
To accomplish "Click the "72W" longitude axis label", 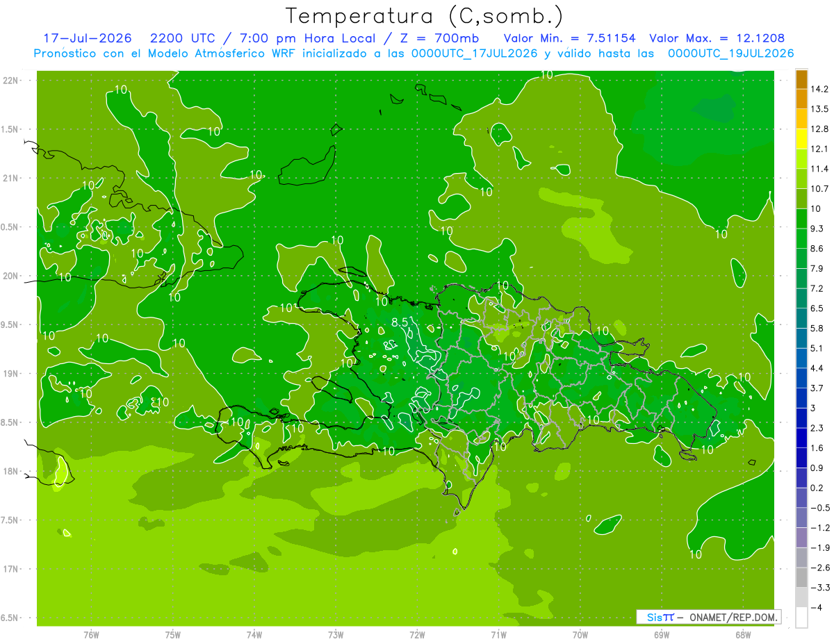I will coord(417,634).
